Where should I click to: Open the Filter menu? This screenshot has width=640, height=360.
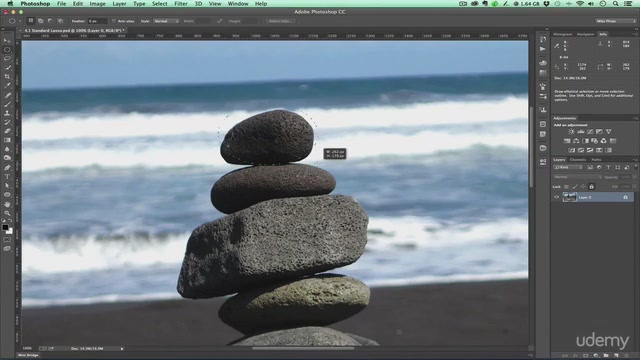coord(181,4)
